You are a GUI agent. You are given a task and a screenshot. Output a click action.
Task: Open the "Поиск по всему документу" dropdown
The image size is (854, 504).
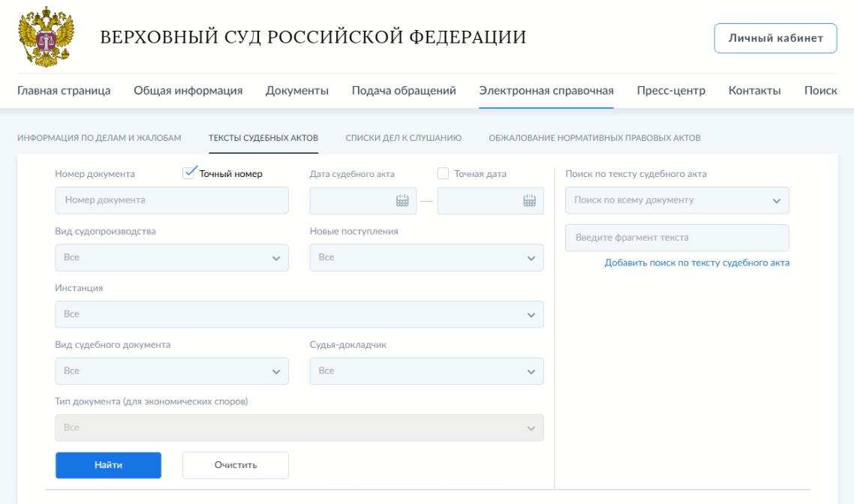[x=677, y=200]
